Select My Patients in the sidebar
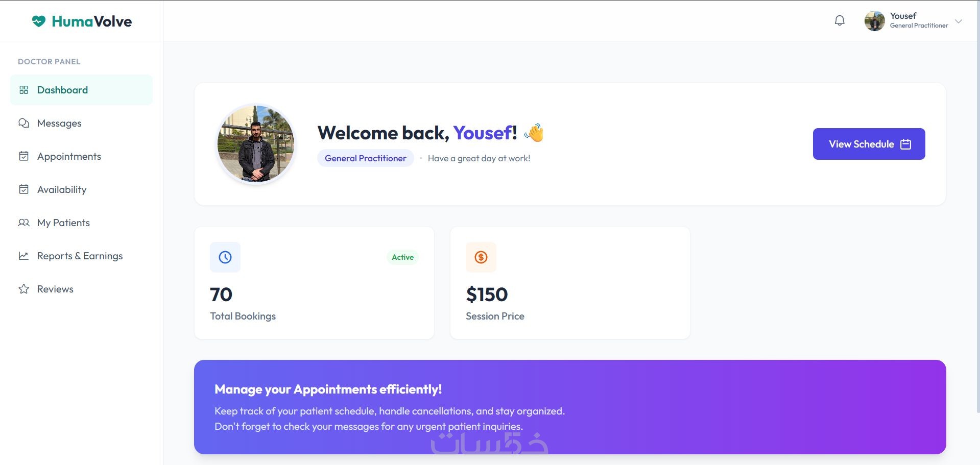The height and width of the screenshot is (465, 980). point(63,223)
